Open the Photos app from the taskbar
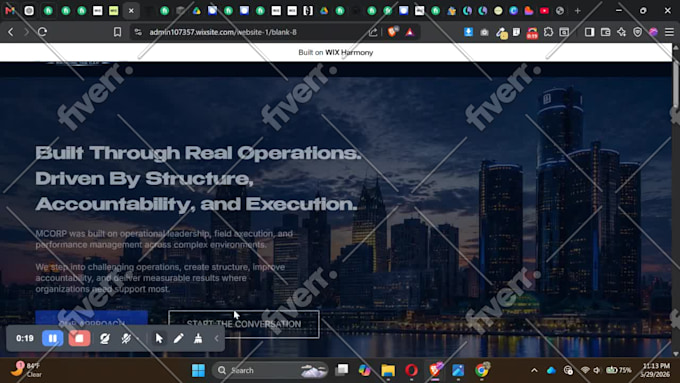This screenshot has height=383, width=680. coord(458,370)
